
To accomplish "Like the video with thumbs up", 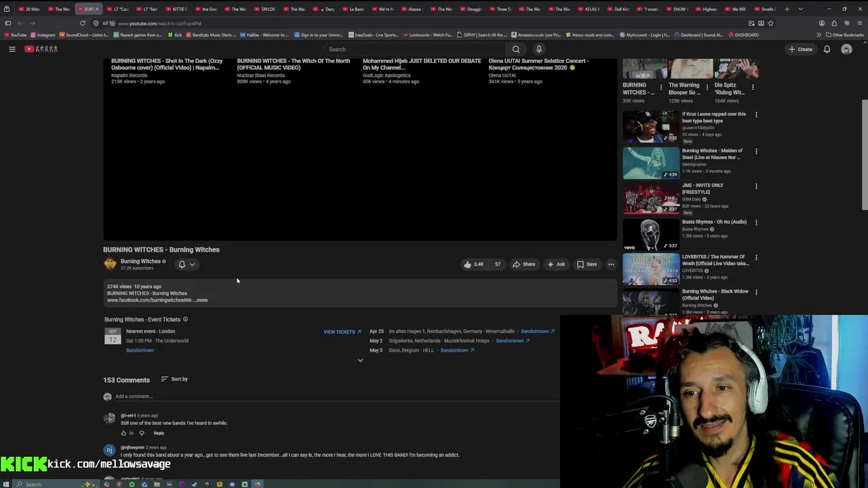I will [x=473, y=264].
